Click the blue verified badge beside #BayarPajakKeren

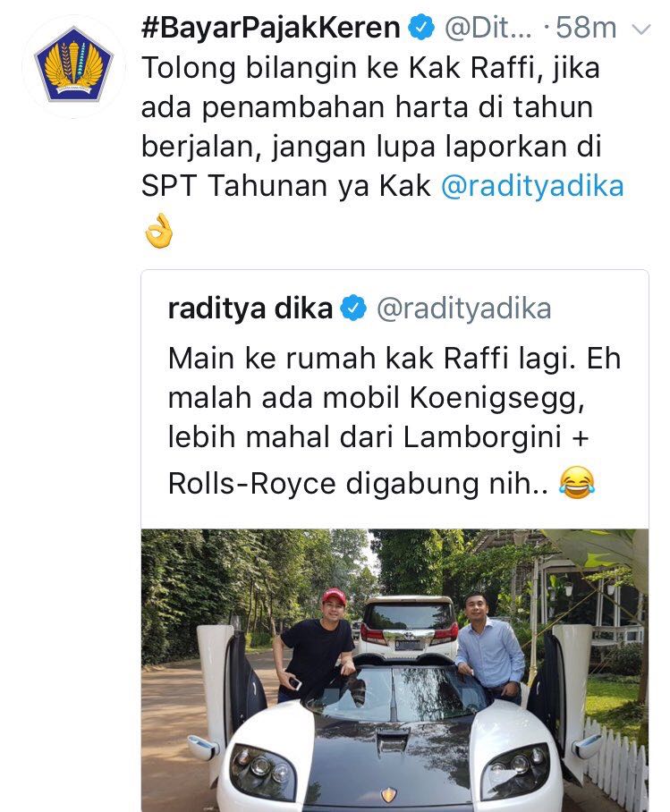(422, 28)
